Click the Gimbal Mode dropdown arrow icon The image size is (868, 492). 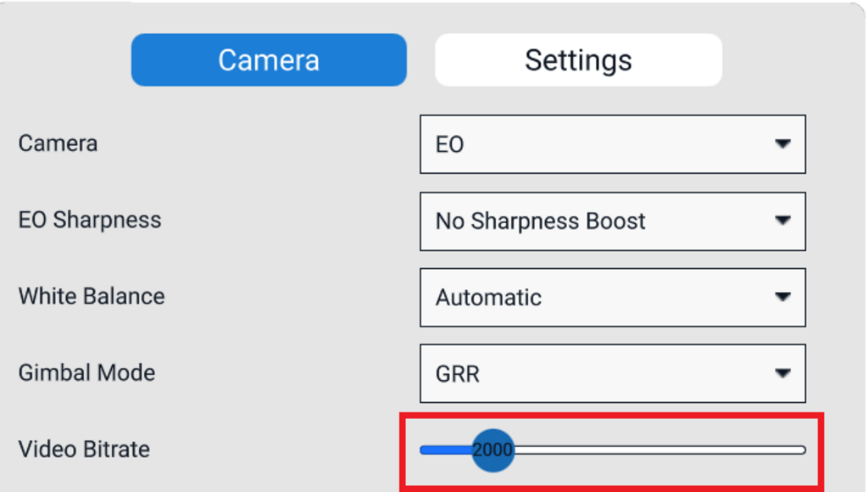782,373
